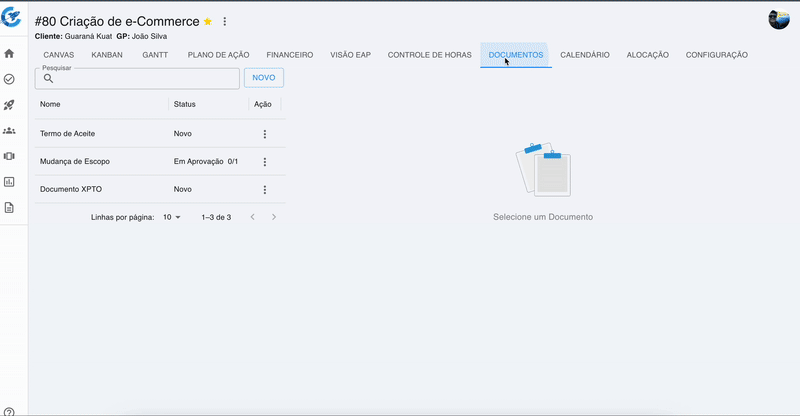
Task: Click the GP name João Silva
Action: click(149, 36)
